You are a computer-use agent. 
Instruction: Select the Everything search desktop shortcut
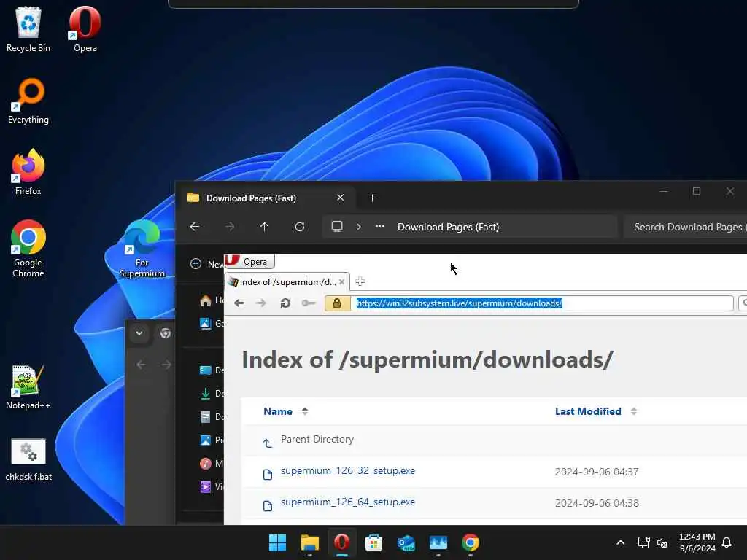click(28, 101)
